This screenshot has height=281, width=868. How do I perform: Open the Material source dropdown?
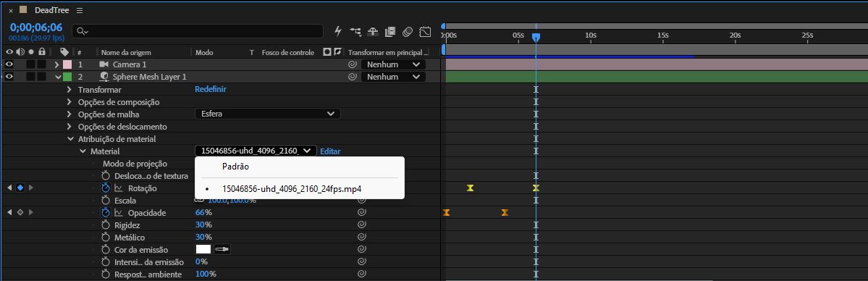coord(256,151)
